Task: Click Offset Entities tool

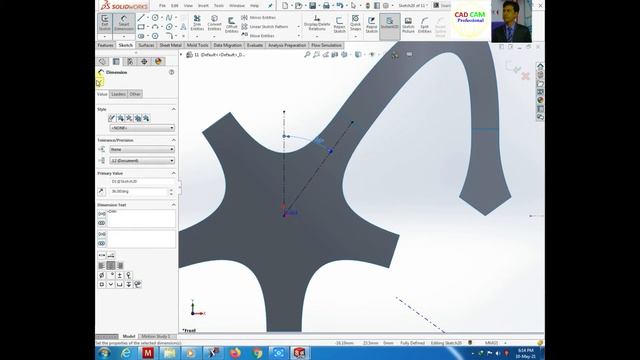Action: pos(231,24)
